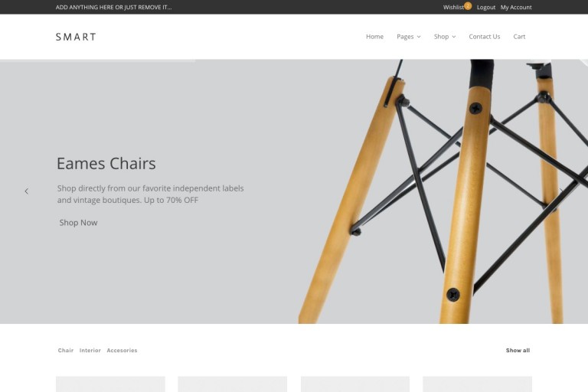Open the Home menu item

pos(374,37)
